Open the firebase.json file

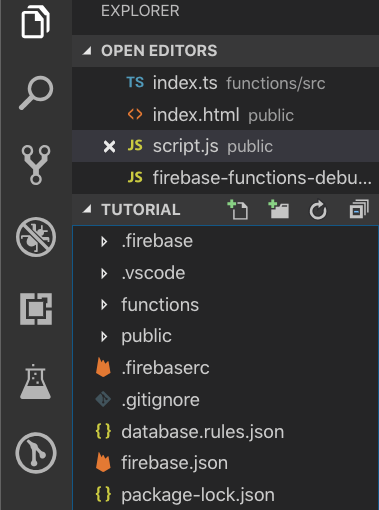tap(225, 463)
